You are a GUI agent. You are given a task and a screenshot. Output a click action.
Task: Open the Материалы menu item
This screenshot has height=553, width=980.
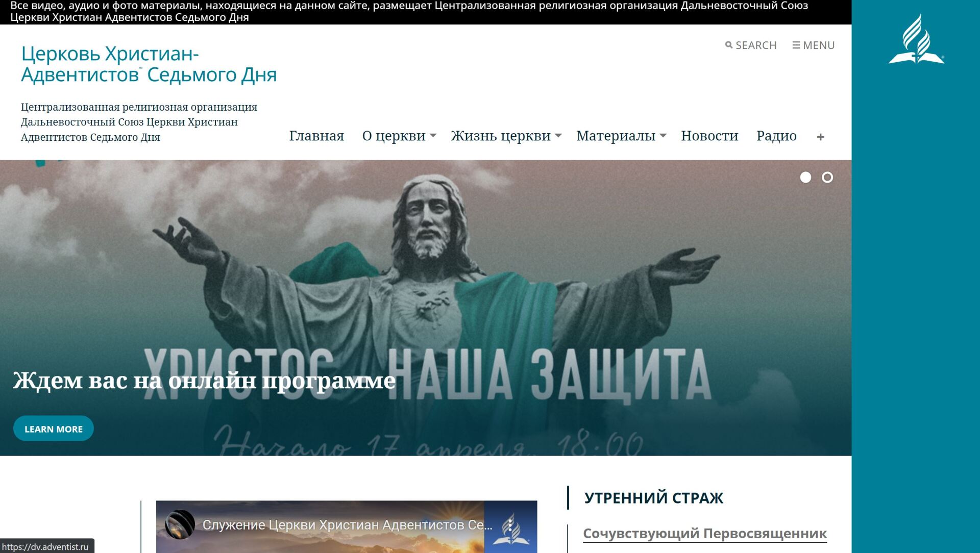coord(616,136)
